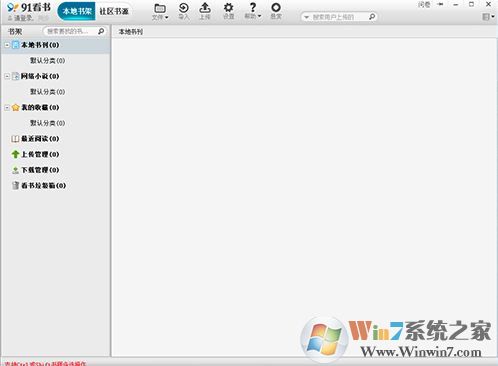
Task: Select 默认分类(0) under 网络小说
Action: pos(47,92)
